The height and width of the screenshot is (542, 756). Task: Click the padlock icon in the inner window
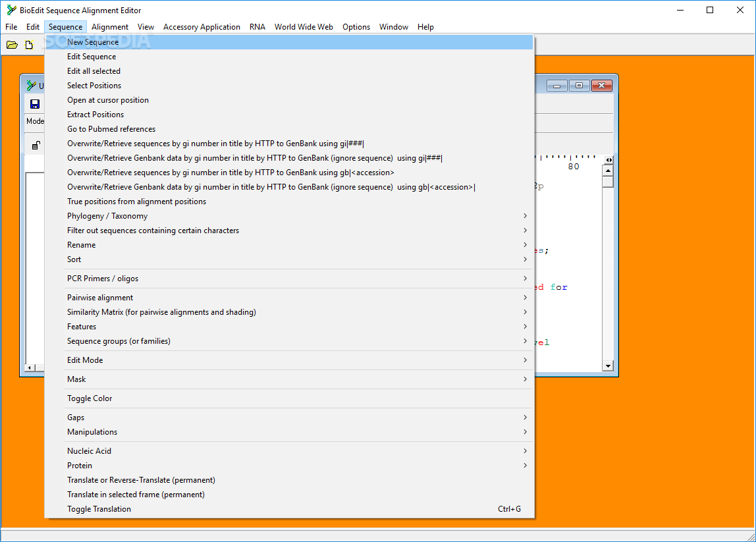[36, 145]
